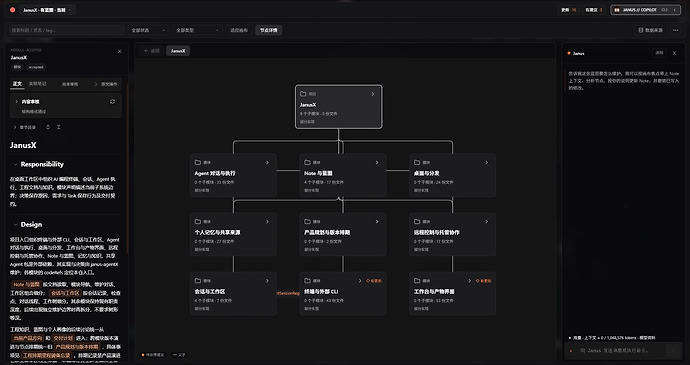Open the 全部状态 status filter dropdown
The width and height of the screenshot is (690, 365).
(x=148, y=30)
